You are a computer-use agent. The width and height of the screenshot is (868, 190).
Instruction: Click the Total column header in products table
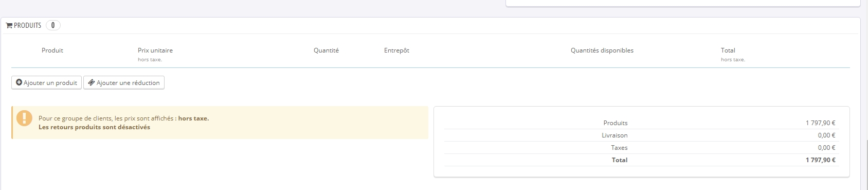pos(728,50)
